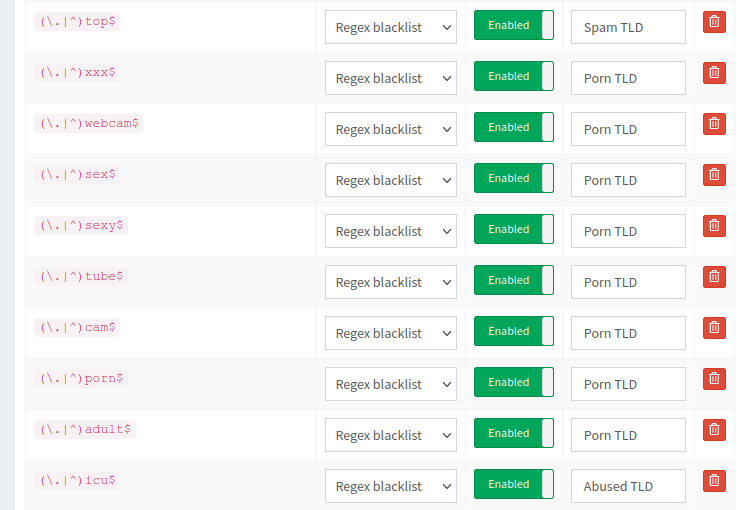Screen dimensions: 742x510
Task: Delete the sexy$ regex entry
Action: tap(714, 226)
